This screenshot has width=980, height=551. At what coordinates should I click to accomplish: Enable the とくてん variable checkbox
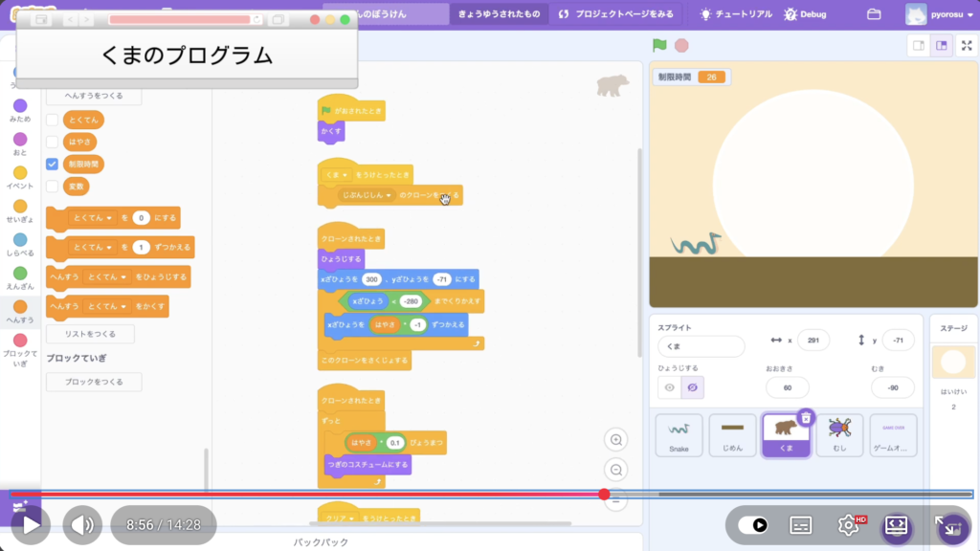tap(53, 121)
